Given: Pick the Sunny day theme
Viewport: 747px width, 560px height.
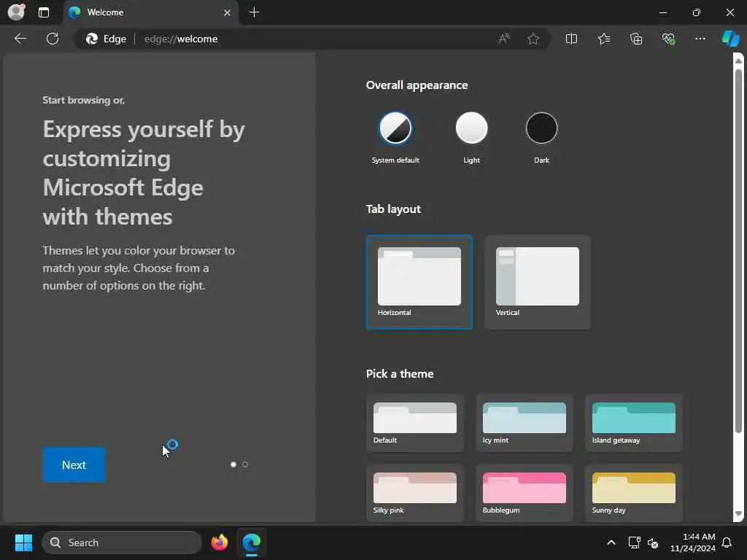Looking at the screenshot, I should pyautogui.click(x=634, y=493).
